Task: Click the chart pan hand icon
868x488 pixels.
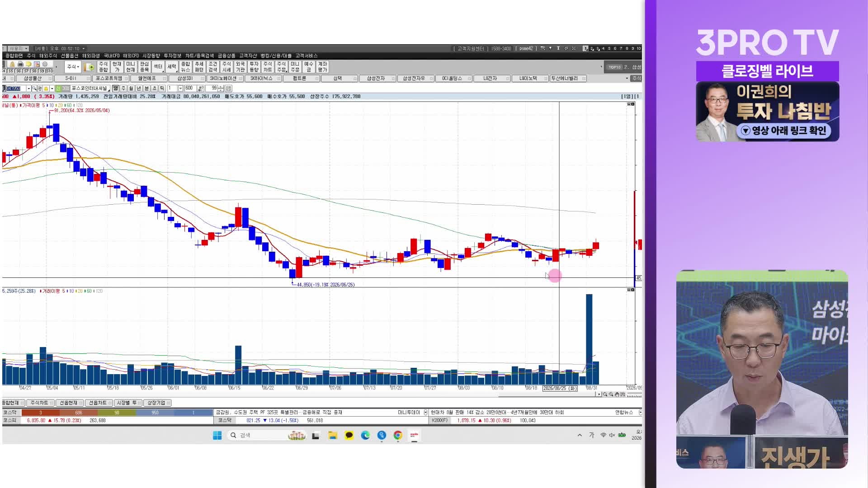Action: 617,394
